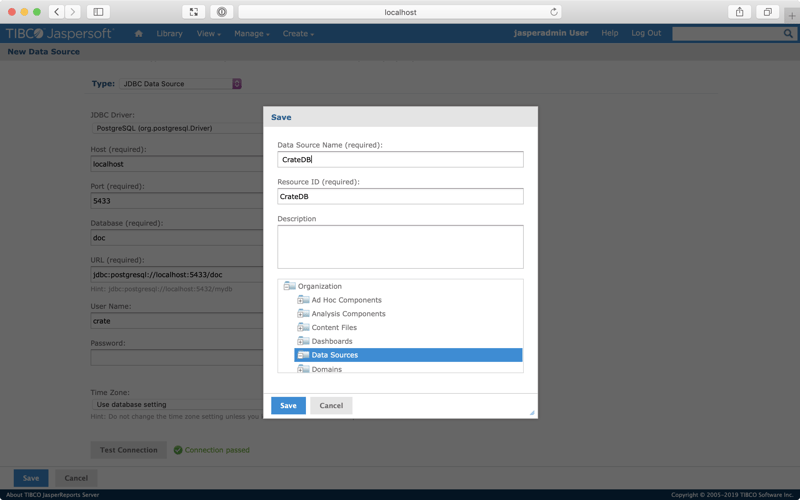Expand the Data Sources folder
The image size is (800, 500).
click(300, 355)
